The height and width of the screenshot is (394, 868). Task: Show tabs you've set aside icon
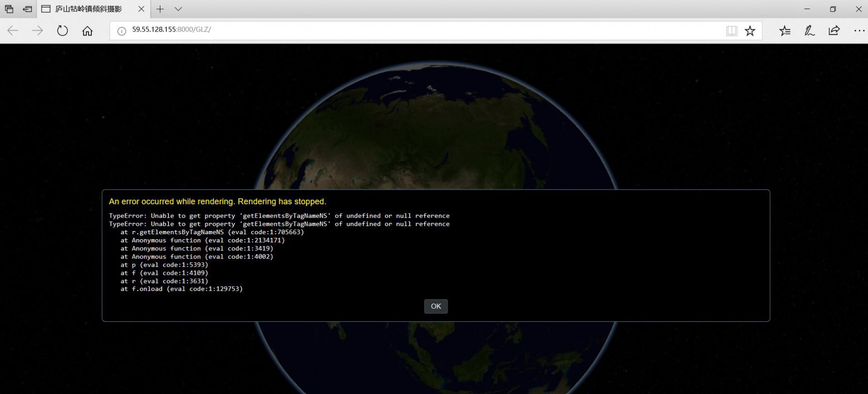[x=9, y=9]
